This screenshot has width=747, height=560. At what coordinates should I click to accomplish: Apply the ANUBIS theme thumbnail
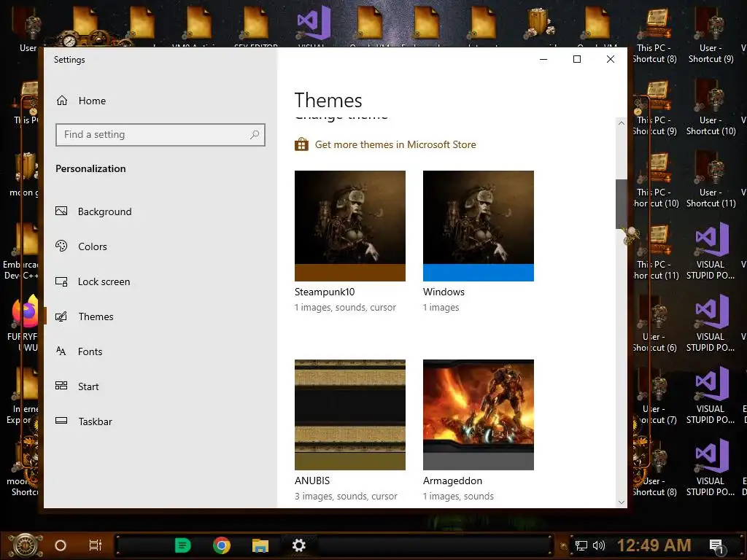(350, 415)
